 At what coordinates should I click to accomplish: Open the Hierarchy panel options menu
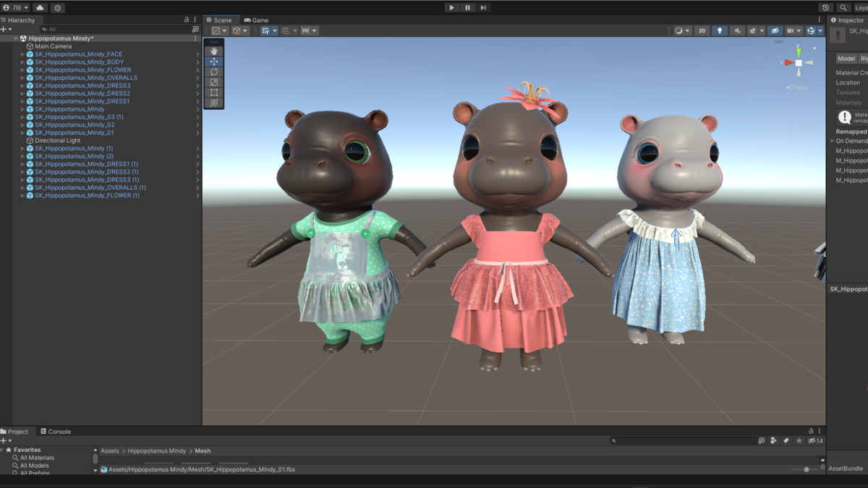(195, 20)
